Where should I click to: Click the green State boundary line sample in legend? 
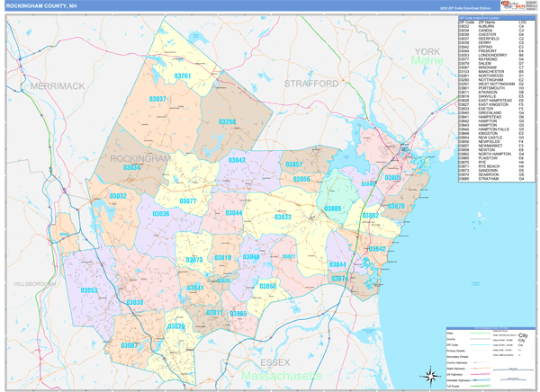pyautogui.click(x=480, y=334)
